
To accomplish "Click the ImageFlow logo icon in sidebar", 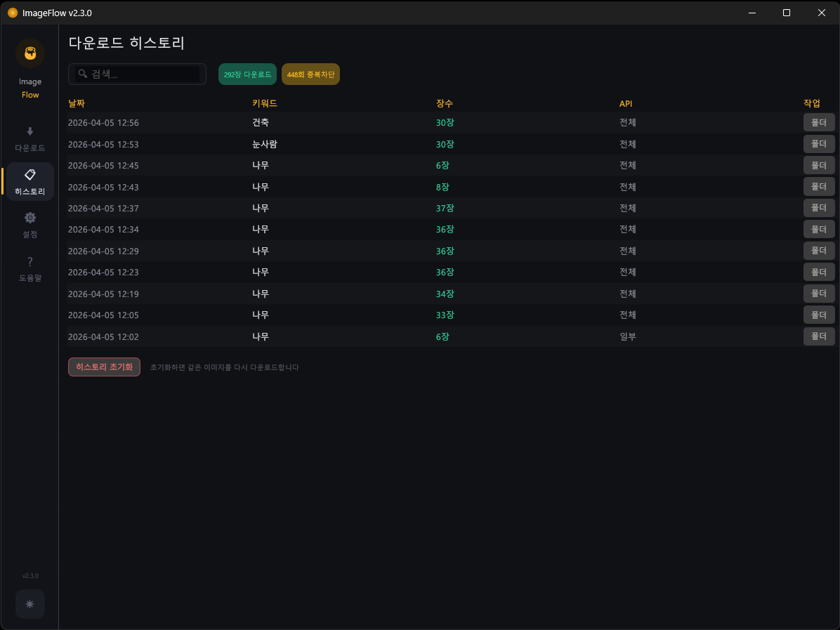I will coord(30,53).
